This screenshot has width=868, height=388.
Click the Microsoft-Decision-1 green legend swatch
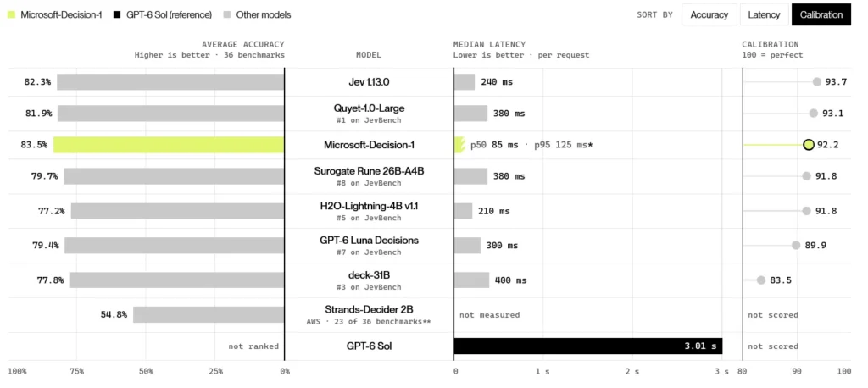(x=11, y=15)
